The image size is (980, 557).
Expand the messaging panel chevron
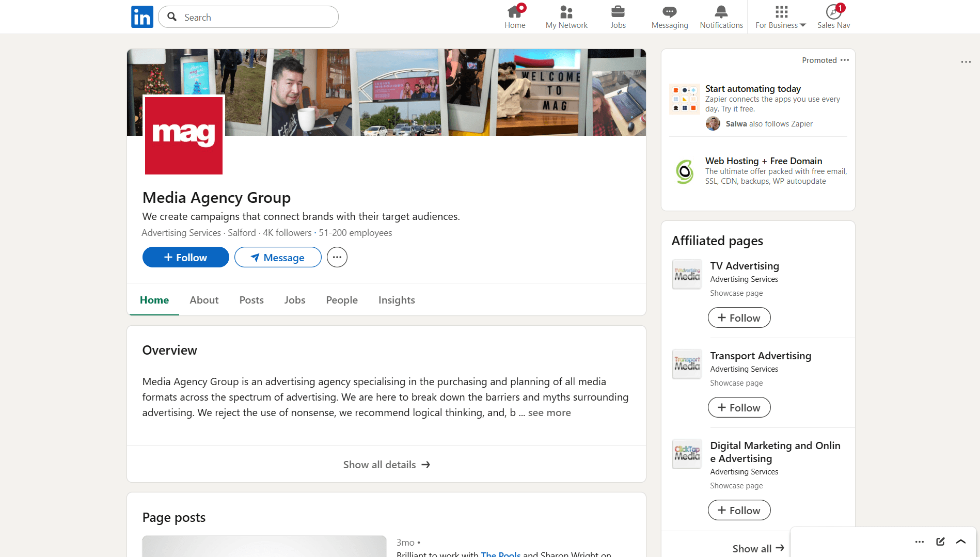tap(960, 542)
